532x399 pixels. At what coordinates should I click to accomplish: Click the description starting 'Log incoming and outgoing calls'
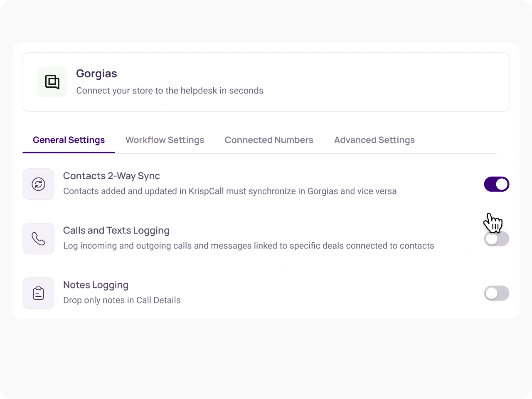[249, 246]
